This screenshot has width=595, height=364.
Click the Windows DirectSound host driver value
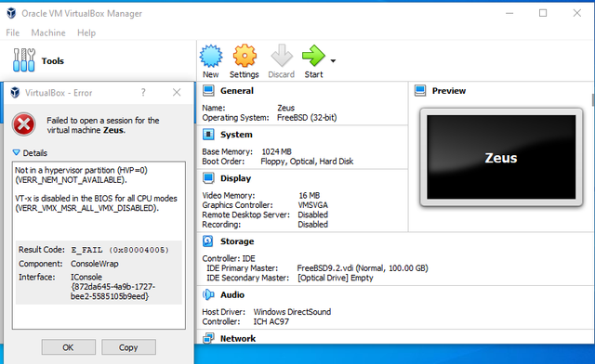[x=292, y=312]
